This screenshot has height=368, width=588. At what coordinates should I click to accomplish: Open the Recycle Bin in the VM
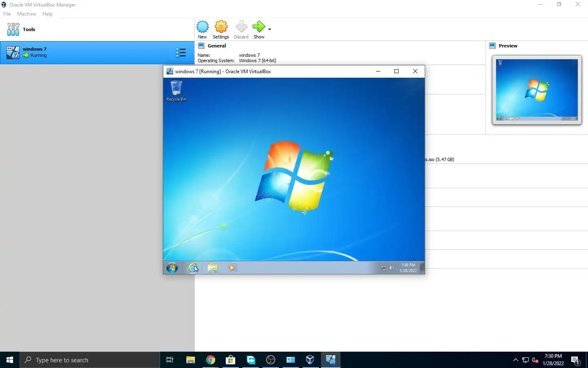(176, 90)
